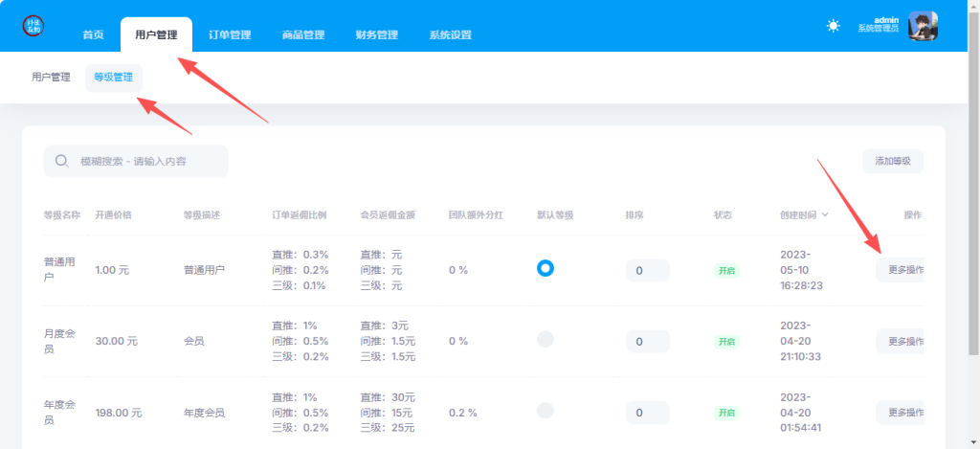
Task: Click the site logo icon
Action: tap(33, 26)
